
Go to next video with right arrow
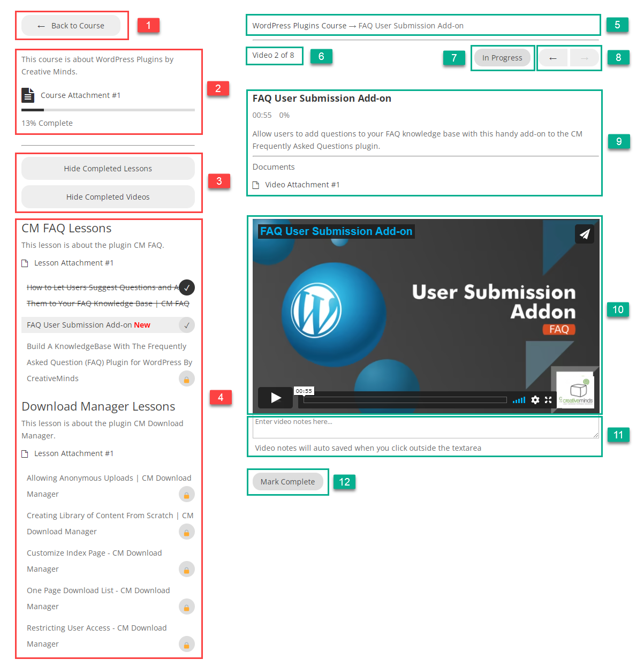(584, 58)
